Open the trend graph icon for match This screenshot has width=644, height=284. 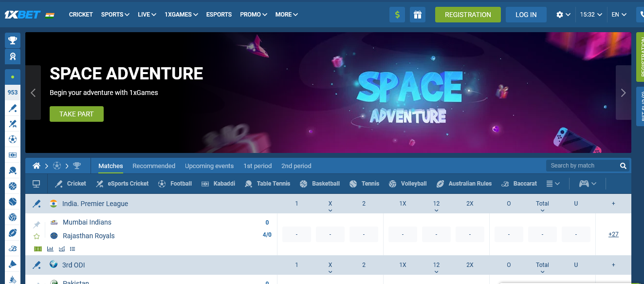click(62, 249)
